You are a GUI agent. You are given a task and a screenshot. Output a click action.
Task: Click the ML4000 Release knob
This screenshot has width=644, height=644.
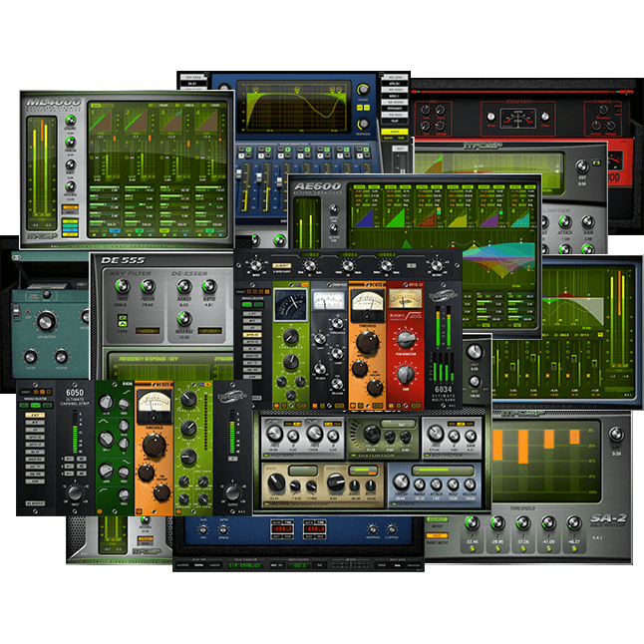(71, 186)
